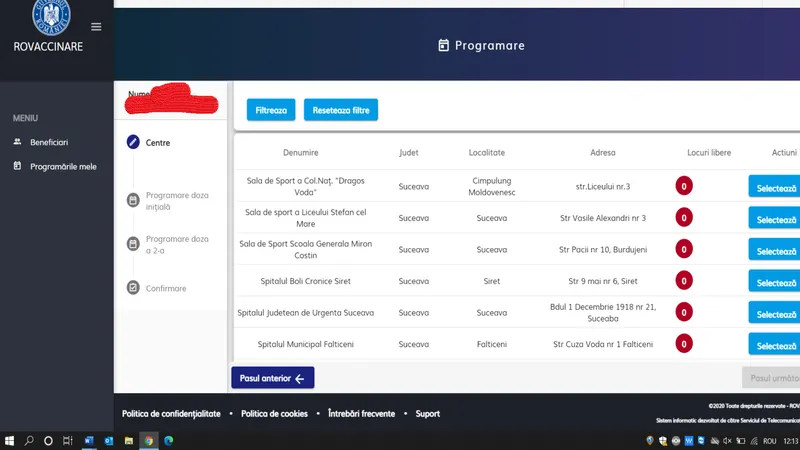Image resolution: width=800 pixels, height=450 pixels.
Task: Click the Reseteaza filtre button
Action: coord(340,110)
